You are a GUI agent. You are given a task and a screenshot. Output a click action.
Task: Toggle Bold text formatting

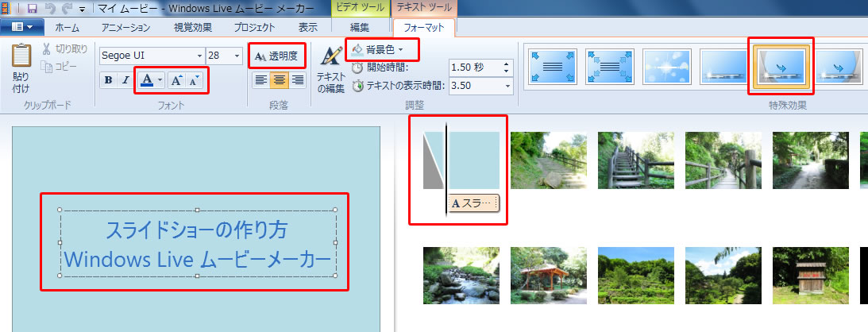click(107, 80)
